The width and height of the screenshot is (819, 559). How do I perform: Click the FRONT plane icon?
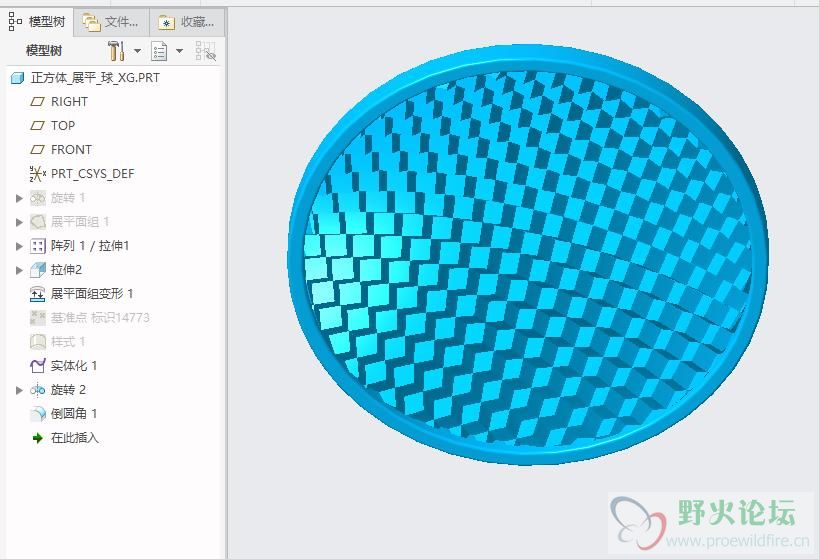38,149
